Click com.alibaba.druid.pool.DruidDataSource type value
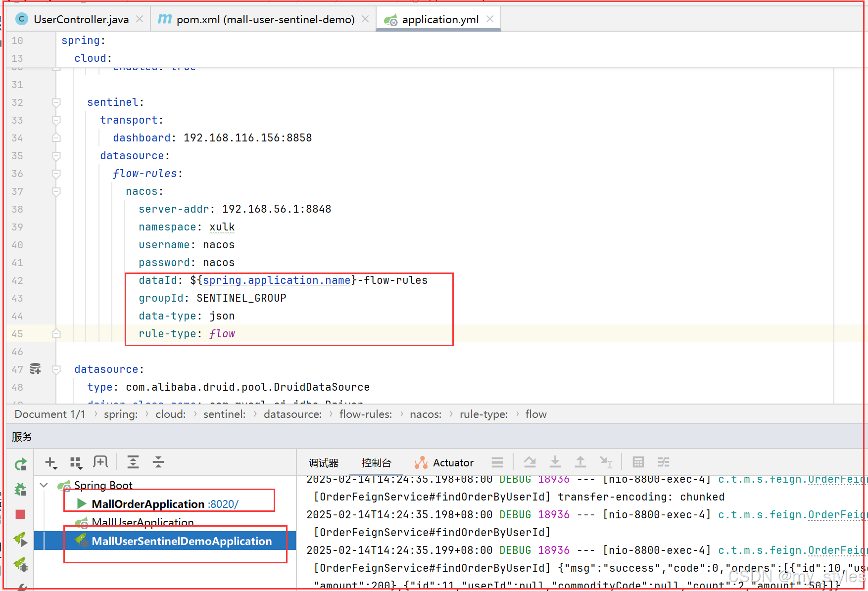This screenshot has height=591, width=868. [x=248, y=387]
